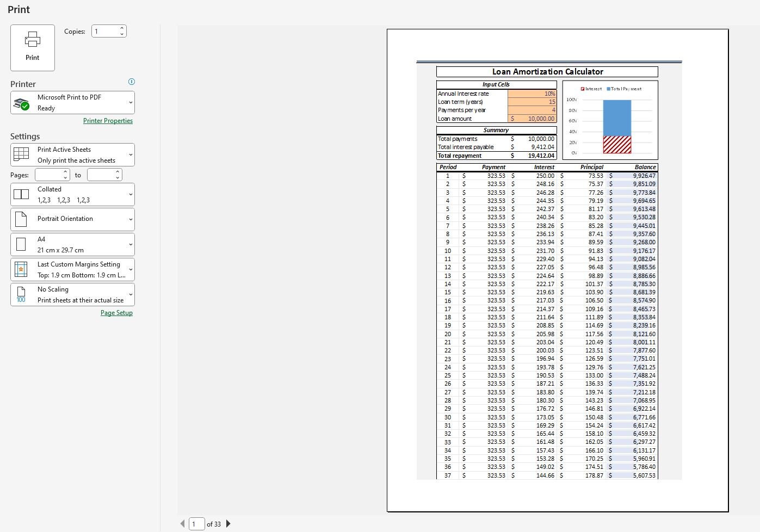Open the Print Active Sheets dropdown
Screen dimensions: 760x532
point(130,154)
